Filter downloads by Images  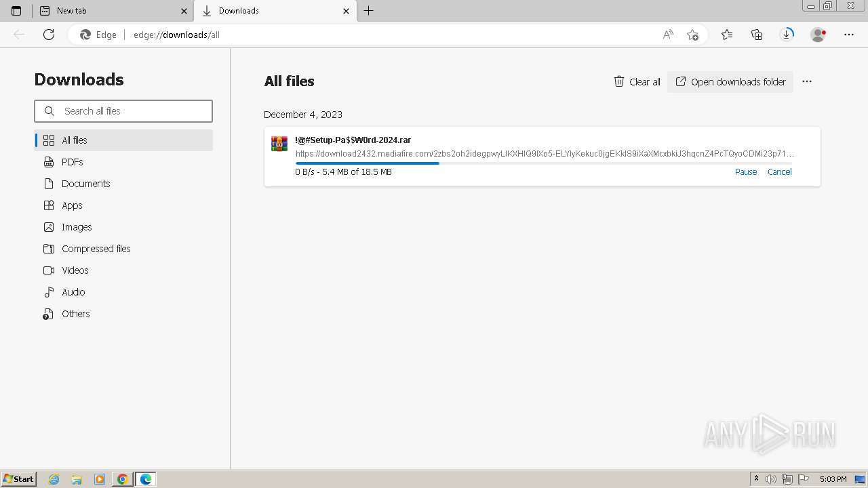tap(123, 227)
